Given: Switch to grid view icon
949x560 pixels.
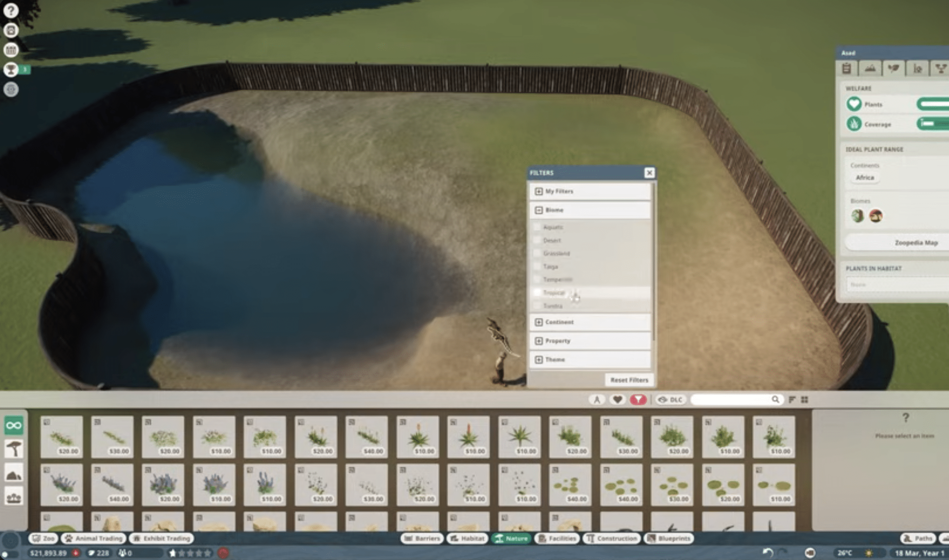Looking at the screenshot, I should point(805,399).
